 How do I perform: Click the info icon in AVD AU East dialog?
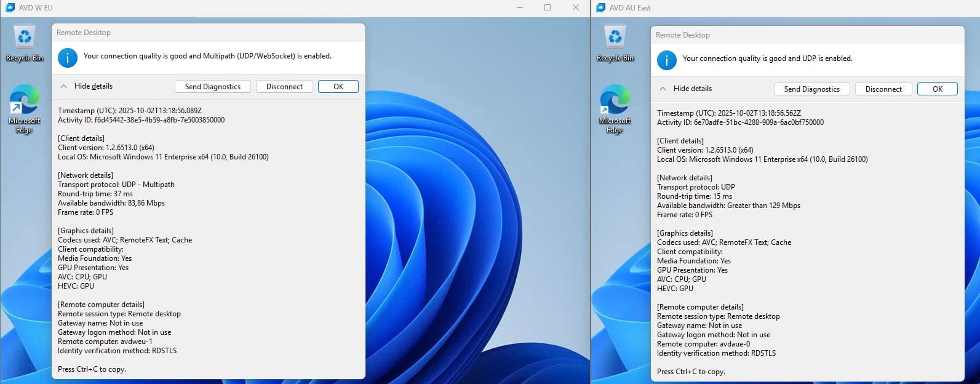[x=667, y=60]
